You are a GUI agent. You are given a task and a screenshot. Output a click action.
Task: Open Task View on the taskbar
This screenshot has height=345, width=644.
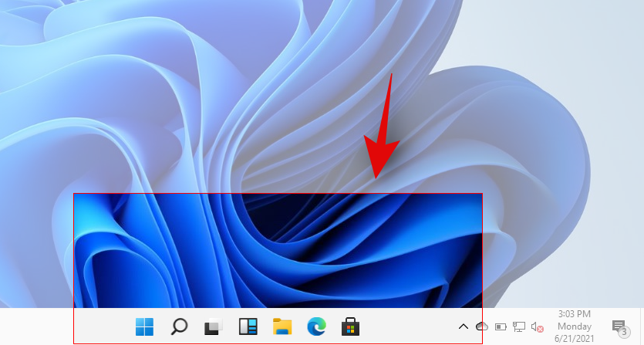[214, 327]
